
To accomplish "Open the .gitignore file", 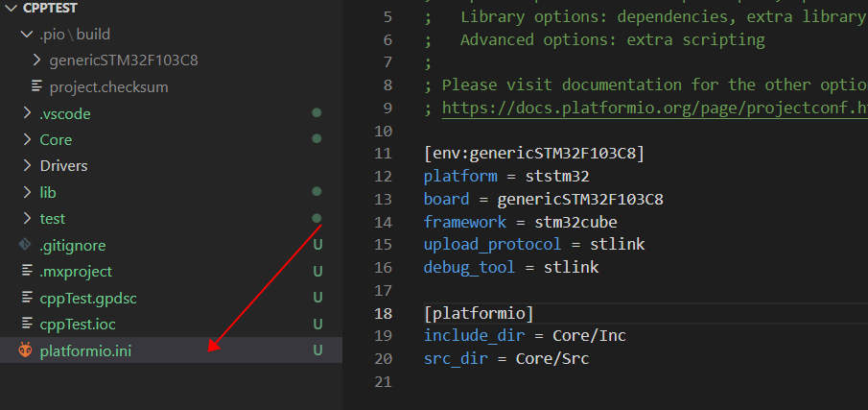I will click(73, 246).
